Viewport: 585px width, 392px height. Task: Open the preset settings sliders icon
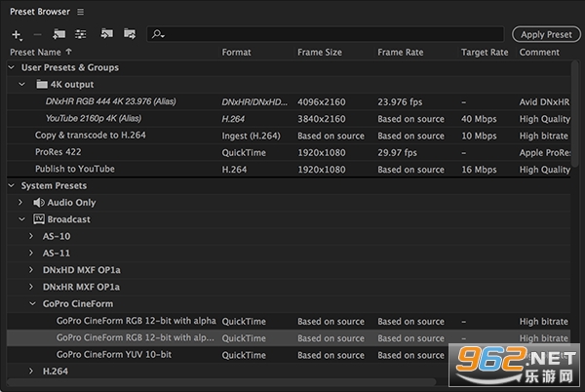[x=81, y=34]
